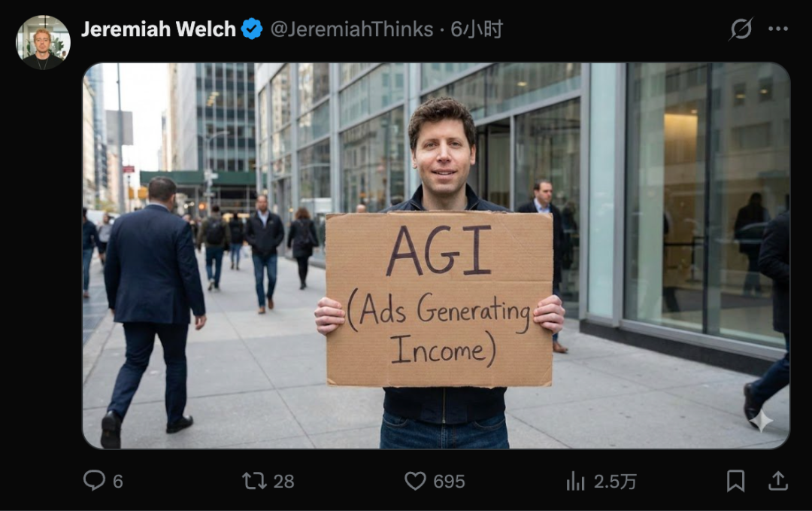Open the attached street photo

click(x=436, y=256)
